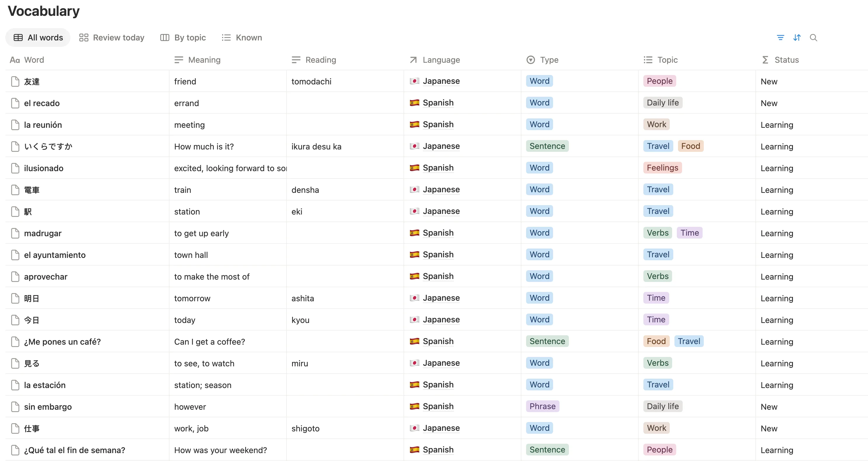Click the Meaning column header
868x461 pixels.
click(197, 59)
